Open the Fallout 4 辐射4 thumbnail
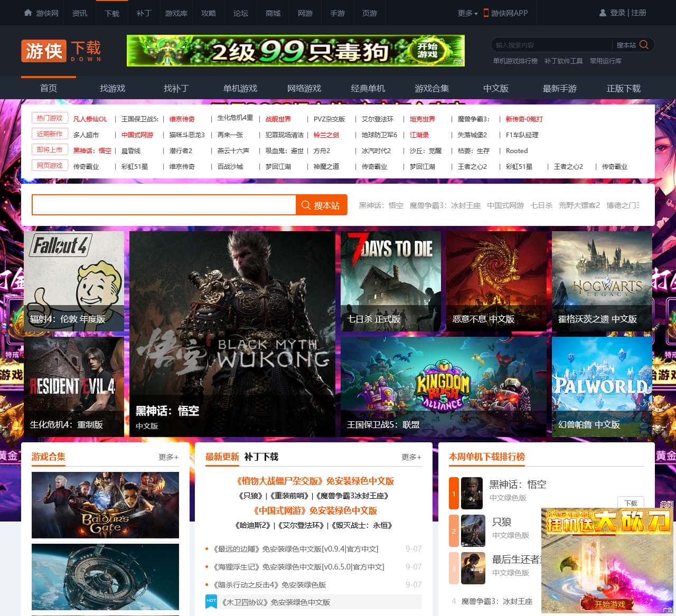This screenshot has width=676, height=616. click(74, 281)
